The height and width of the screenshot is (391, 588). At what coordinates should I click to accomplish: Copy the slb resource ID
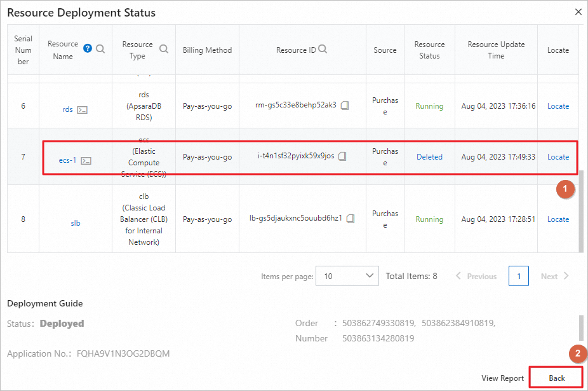pyautogui.click(x=351, y=219)
